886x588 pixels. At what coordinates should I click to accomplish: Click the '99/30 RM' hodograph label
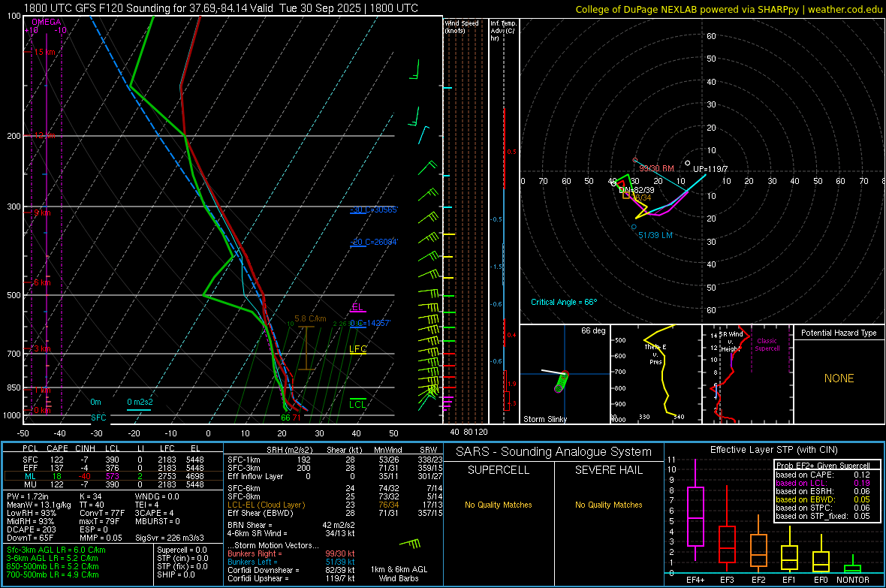[656, 168]
